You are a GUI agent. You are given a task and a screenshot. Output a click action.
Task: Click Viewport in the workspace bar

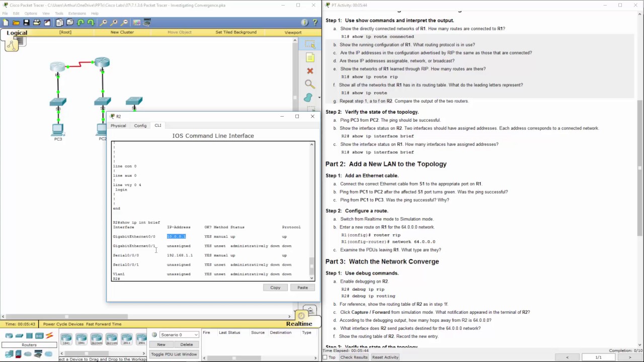pos(293,32)
